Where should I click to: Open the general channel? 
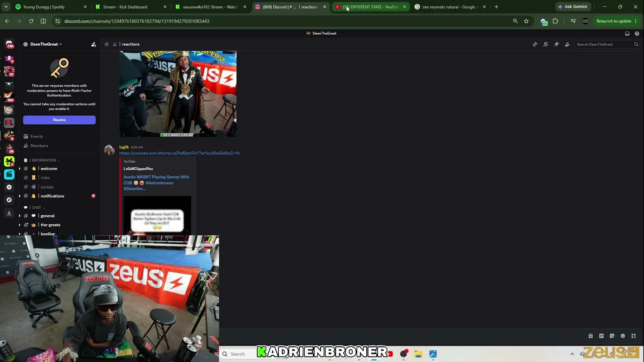click(x=59, y=216)
